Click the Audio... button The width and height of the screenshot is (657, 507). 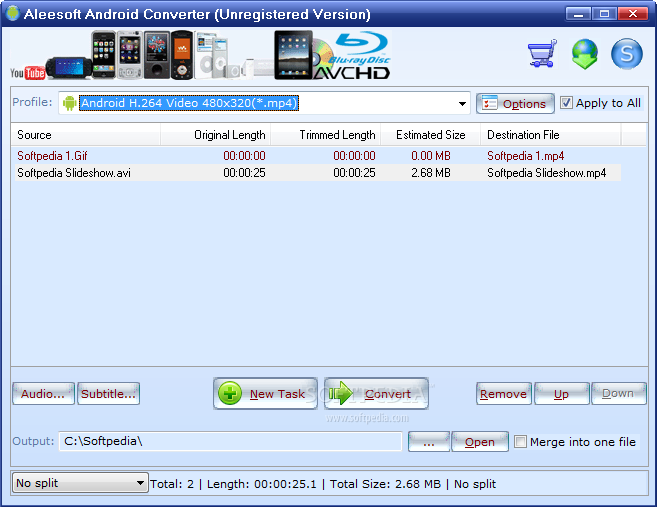point(43,393)
